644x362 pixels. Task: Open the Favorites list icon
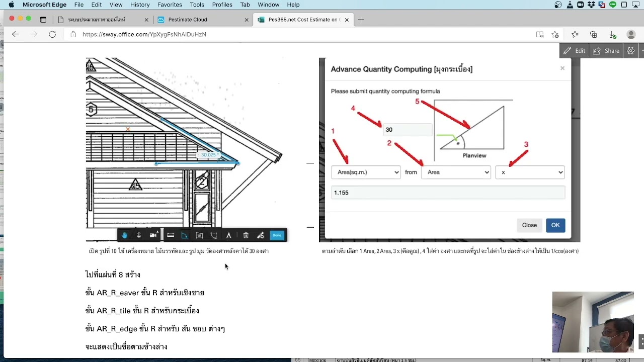tap(575, 34)
